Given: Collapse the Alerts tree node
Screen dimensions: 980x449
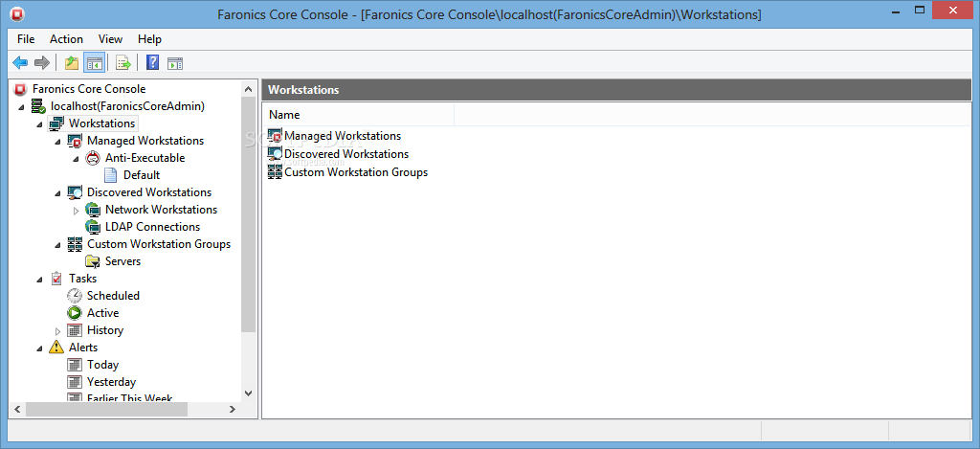Looking at the screenshot, I should 40,348.
